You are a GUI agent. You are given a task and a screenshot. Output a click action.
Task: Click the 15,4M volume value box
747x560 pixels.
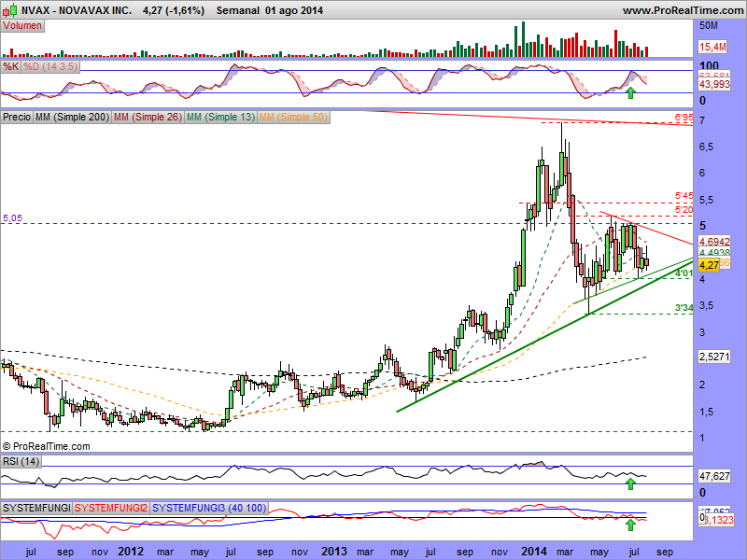click(x=712, y=47)
